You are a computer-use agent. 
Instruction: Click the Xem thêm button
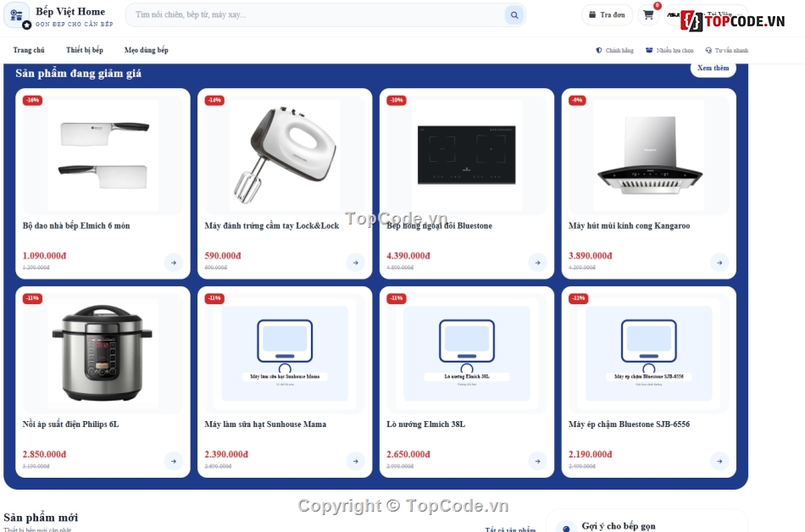pyautogui.click(x=713, y=69)
